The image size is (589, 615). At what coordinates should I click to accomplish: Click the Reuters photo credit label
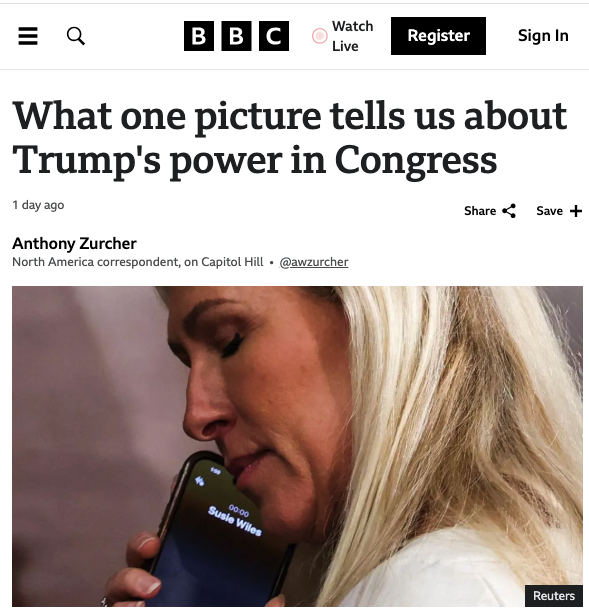pos(554,596)
